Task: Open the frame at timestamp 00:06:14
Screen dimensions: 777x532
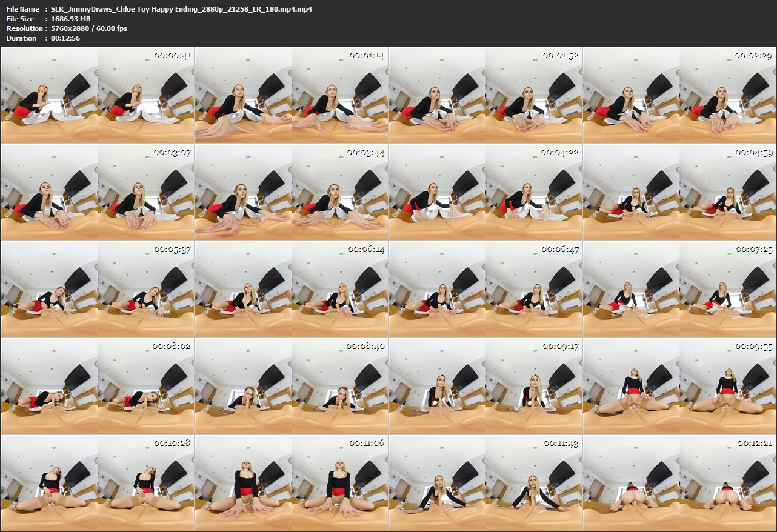Action: (292, 289)
